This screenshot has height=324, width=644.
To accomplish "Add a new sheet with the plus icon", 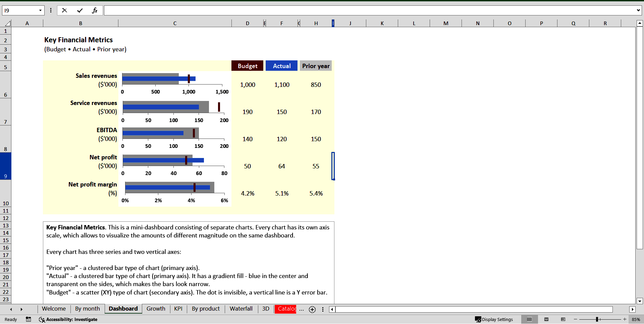I will point(312,309).
